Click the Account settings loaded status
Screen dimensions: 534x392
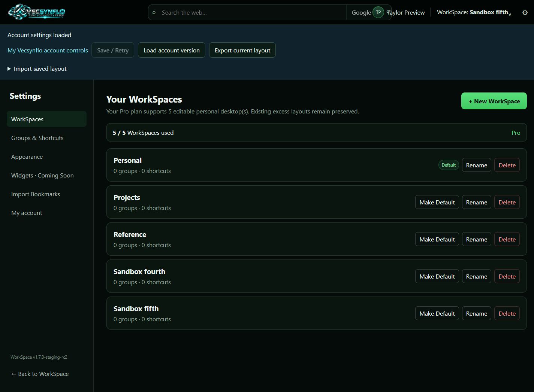pos(39,35)
